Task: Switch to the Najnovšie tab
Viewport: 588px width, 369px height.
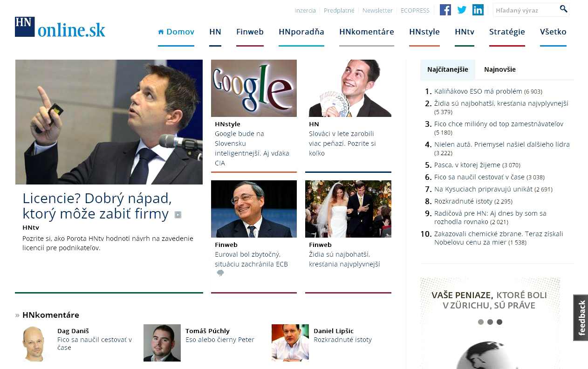Action: tap(499, 69)
